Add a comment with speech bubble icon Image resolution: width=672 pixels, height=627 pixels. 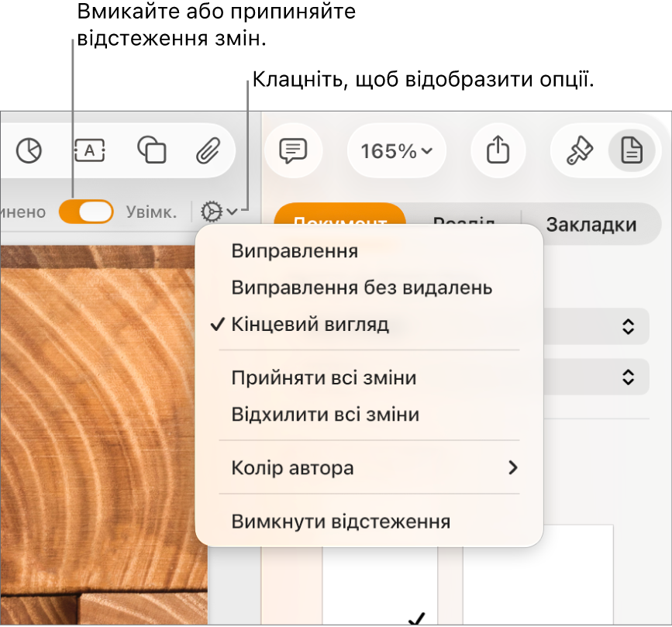click(293, 150)
